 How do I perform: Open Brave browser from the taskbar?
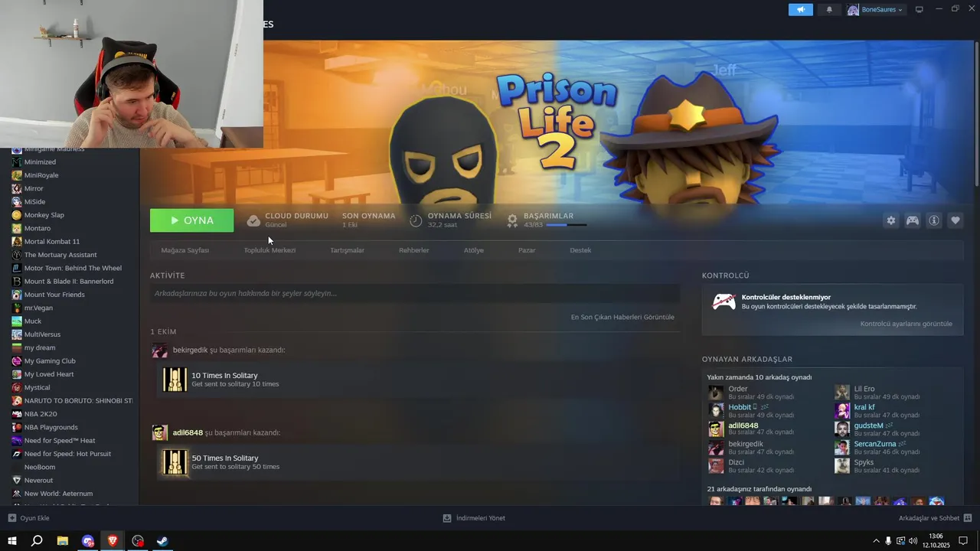click(x=113, y=541)
